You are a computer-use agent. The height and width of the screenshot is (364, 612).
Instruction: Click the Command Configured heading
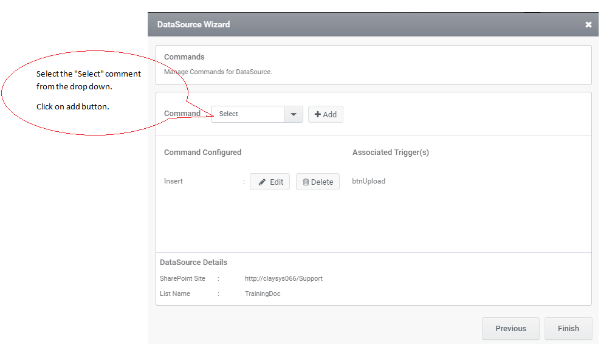tap(202, 152)
